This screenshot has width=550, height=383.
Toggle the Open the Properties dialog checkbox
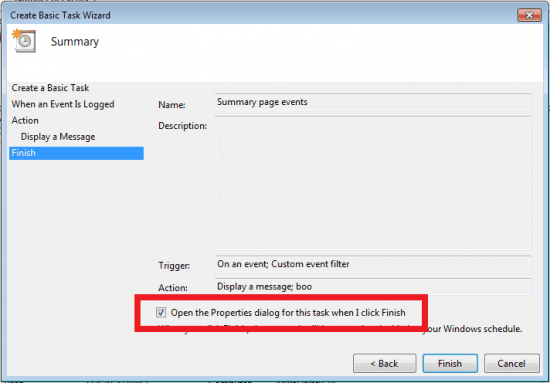[161, 312]
